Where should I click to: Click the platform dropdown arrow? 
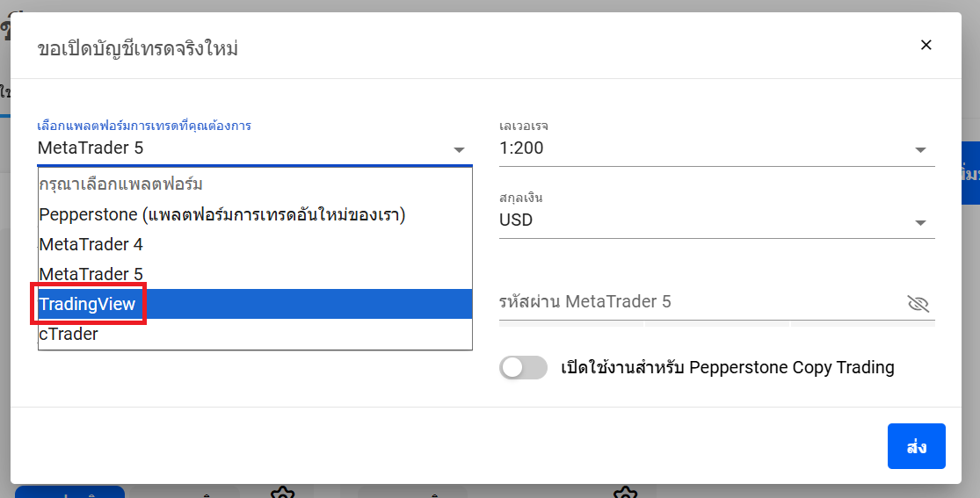pos(459,150)
